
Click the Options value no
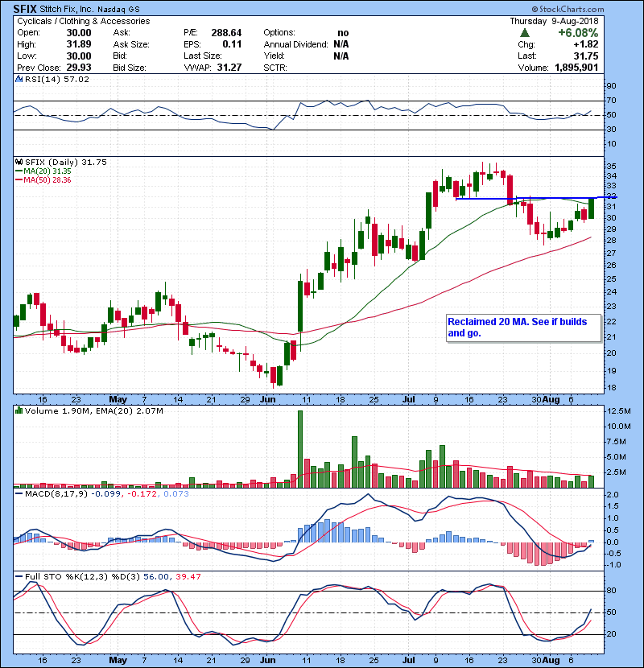(343, 33)
